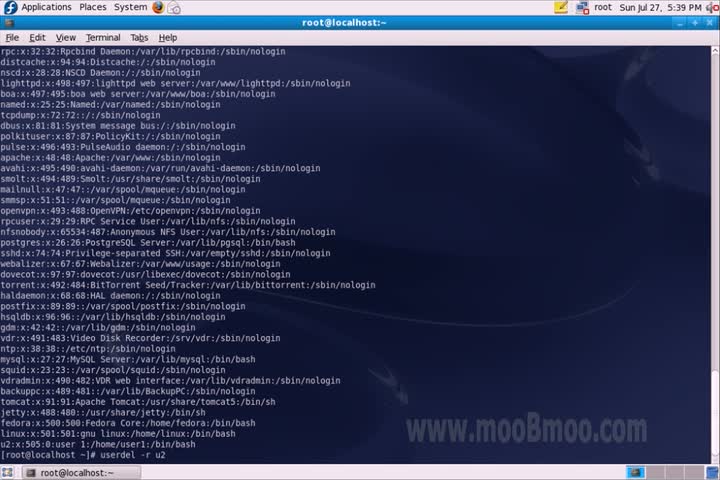720x480 pixels.
Task: Click the mailnull:x:47:47 line
Action: (x=123, y=190)
